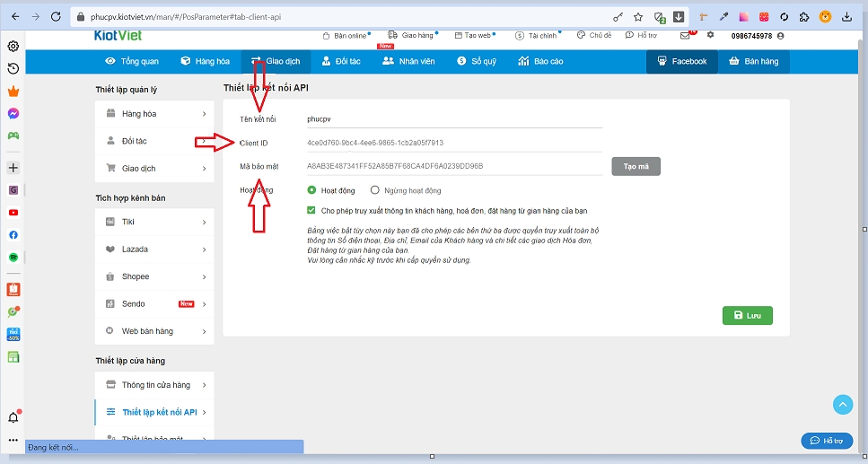Click the settings gear icon in header

pos(711,35)
